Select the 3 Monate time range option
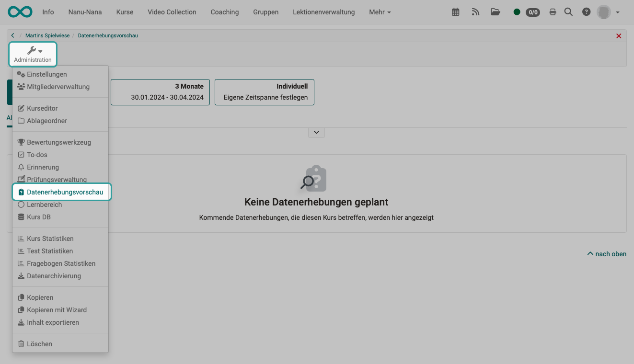 pos(160,92)
